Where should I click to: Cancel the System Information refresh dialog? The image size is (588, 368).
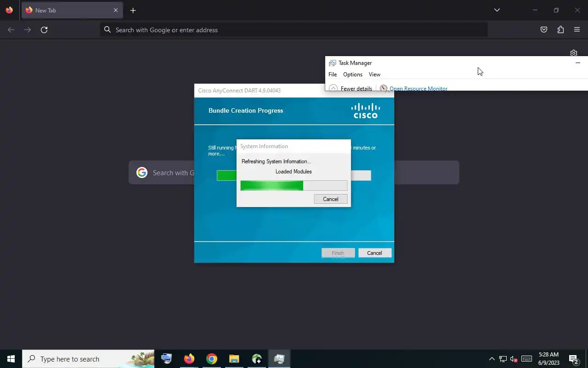pos(331,199)
